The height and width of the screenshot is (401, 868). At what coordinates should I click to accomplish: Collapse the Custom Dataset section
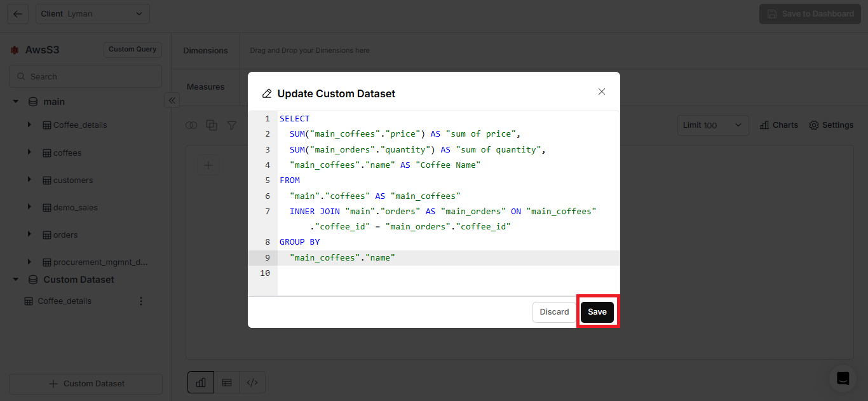pos(16,280)
